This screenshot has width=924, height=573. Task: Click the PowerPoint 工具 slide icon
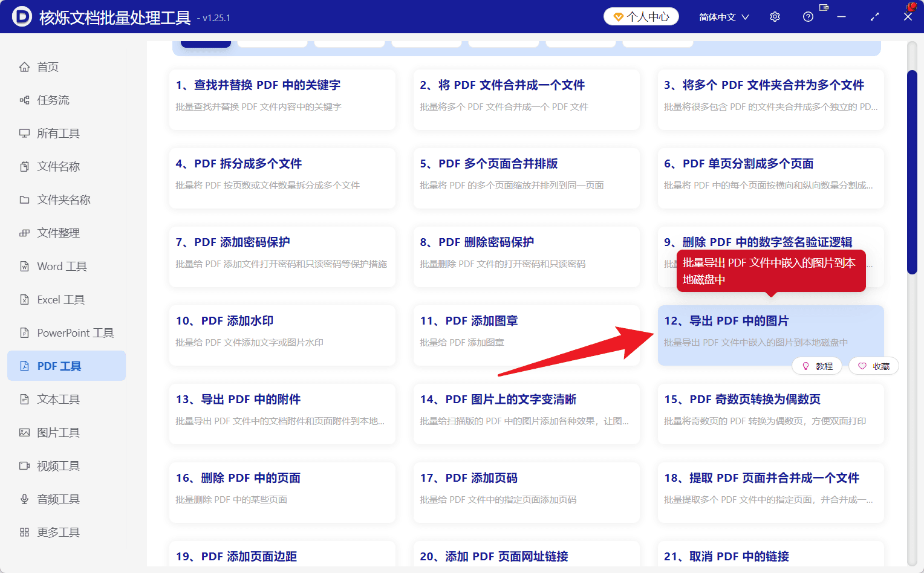24,333
